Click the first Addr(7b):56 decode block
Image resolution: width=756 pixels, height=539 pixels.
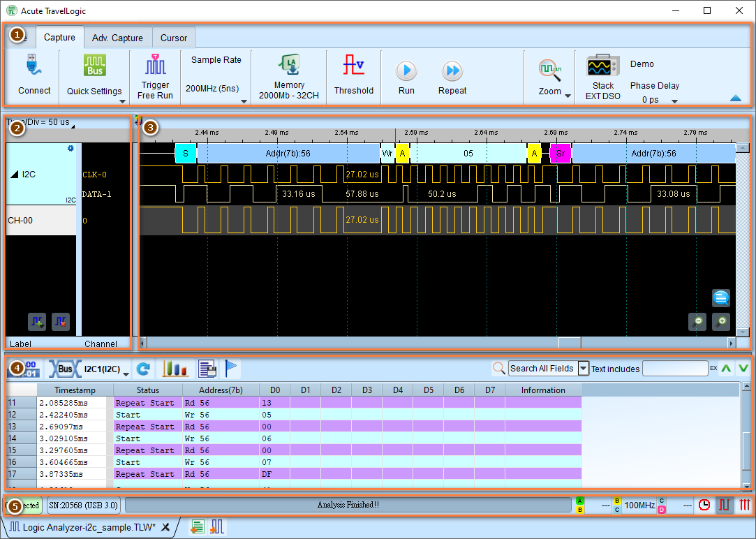pos(288,154)
